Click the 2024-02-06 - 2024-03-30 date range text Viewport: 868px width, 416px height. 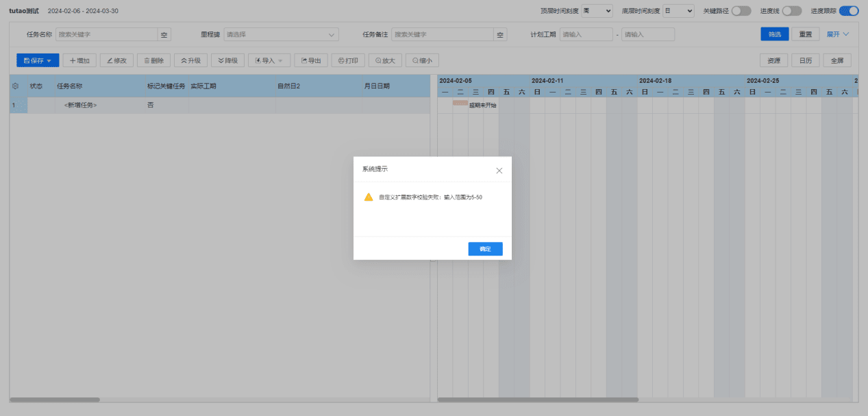coord(83,11)
